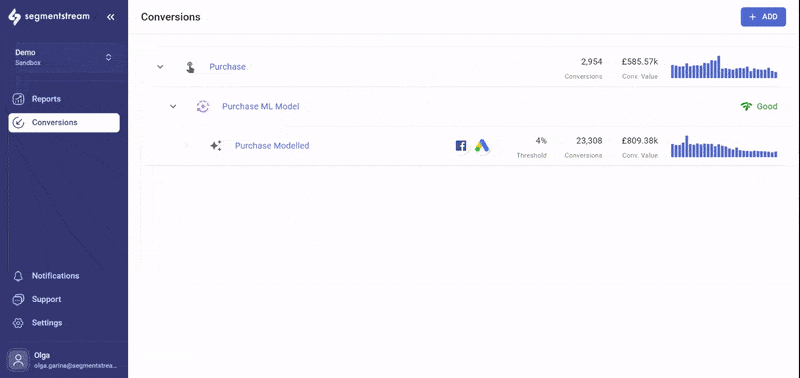Screen dimensions: 800x378
Task: Click the Purchase row bar chart
Action: point(724,67)
